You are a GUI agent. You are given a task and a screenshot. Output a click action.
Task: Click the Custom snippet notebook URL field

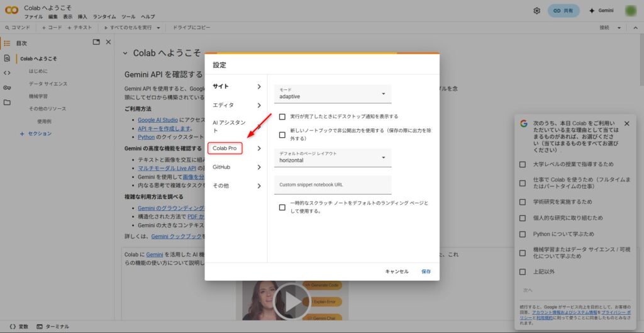click(x=333, y=185)
